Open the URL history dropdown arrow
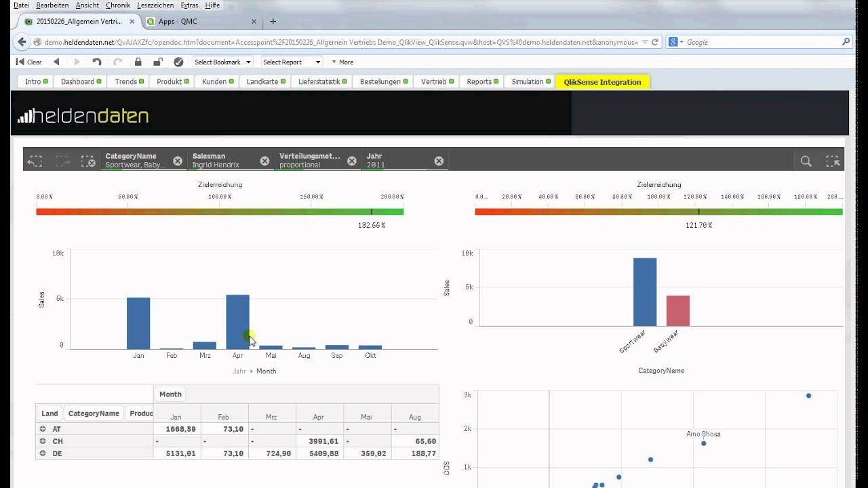This screenshot has width=868, height=488. click(x=644, y=42)
